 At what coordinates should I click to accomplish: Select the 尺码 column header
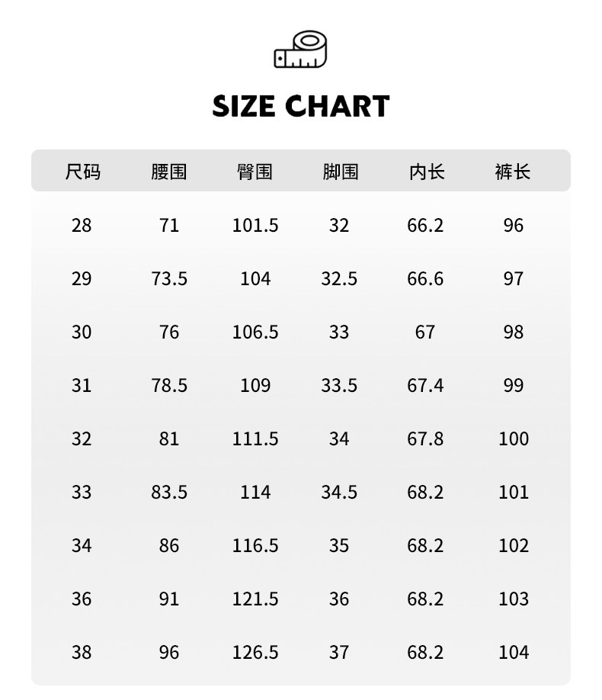point(82,172)
